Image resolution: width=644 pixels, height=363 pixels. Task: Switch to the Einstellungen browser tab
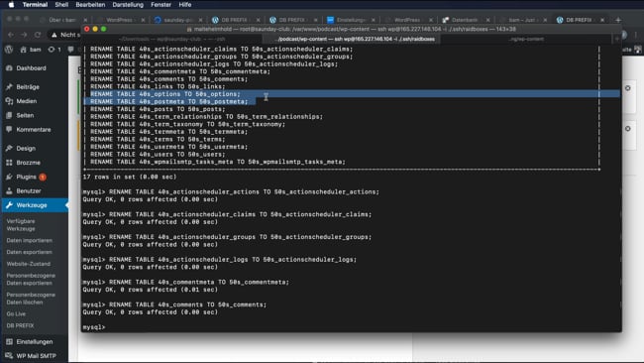tap(351, 20)
